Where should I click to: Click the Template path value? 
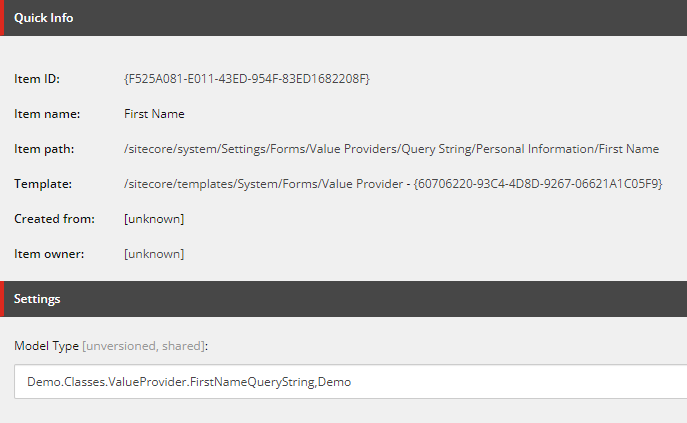[x=265, y=184]
